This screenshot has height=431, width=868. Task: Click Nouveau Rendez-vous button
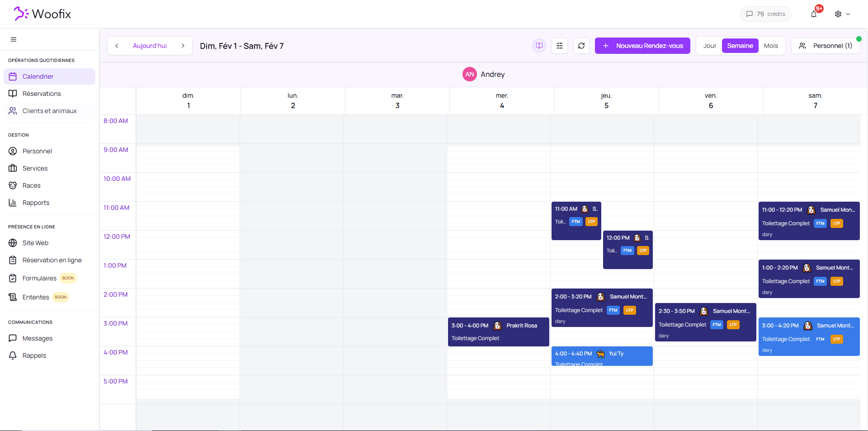[x=642, y=46]
